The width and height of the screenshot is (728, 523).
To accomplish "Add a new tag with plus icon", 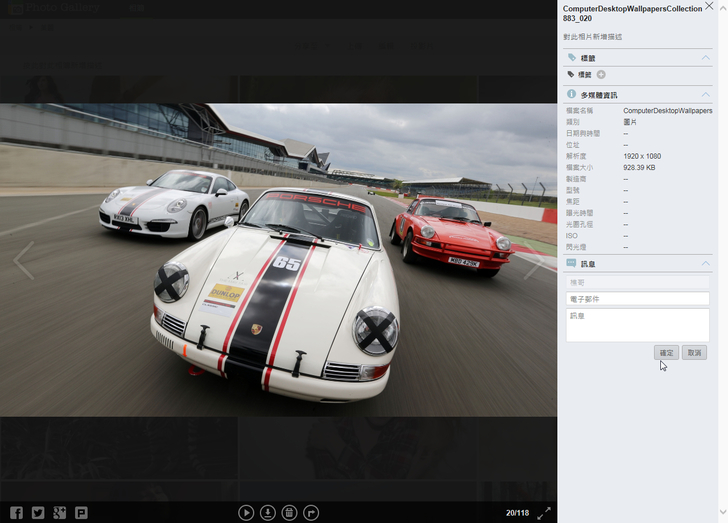I will pos(601,75).
